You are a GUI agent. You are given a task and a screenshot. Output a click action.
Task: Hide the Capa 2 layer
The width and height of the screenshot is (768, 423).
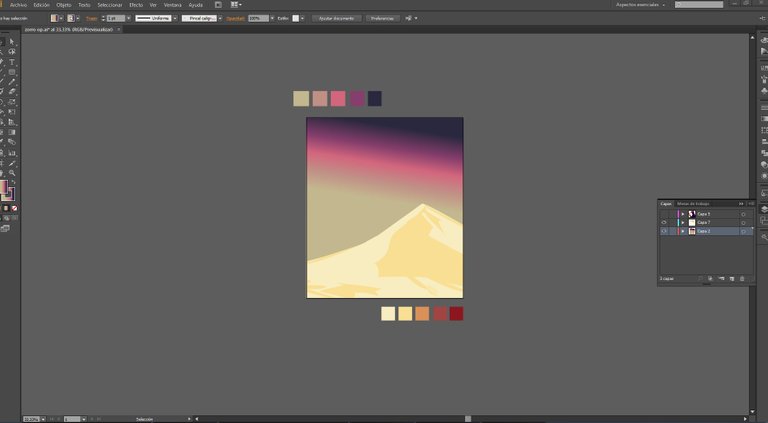[664, 231]
